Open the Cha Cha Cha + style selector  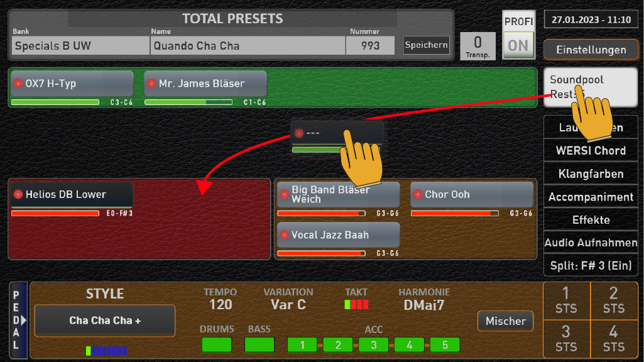(x=105, y=321)
